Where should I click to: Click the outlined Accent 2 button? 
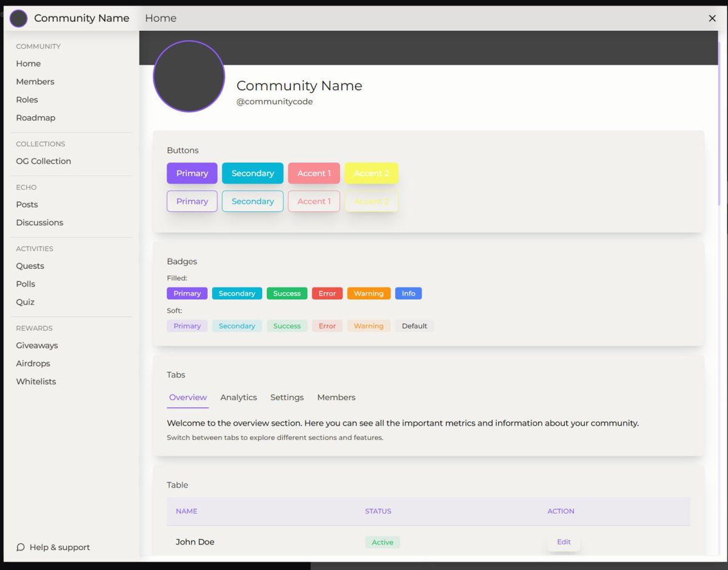click(371, 201)
